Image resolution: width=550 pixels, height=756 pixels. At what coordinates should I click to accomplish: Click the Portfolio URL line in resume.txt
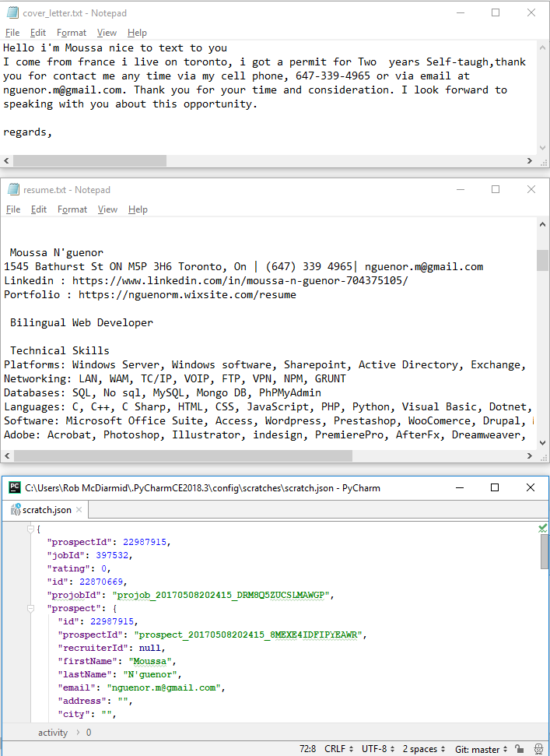coord(150,294)
